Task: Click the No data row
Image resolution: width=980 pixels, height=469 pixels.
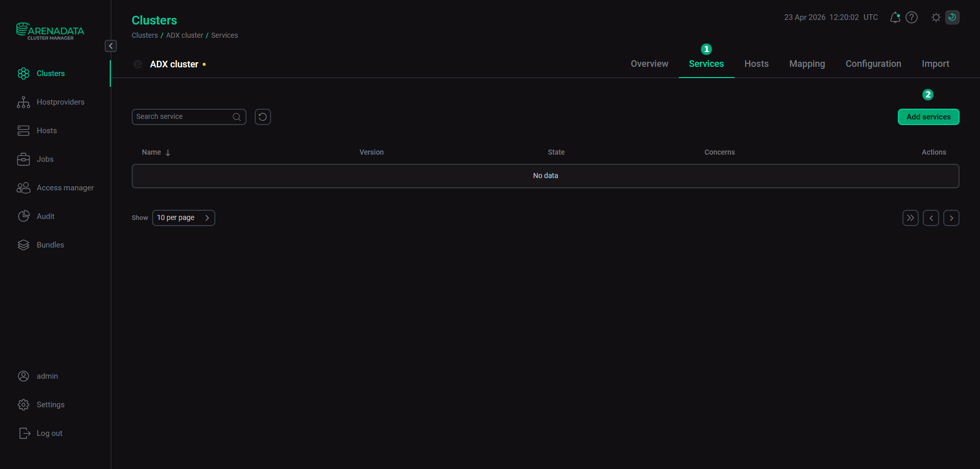Action: [546, 176]
